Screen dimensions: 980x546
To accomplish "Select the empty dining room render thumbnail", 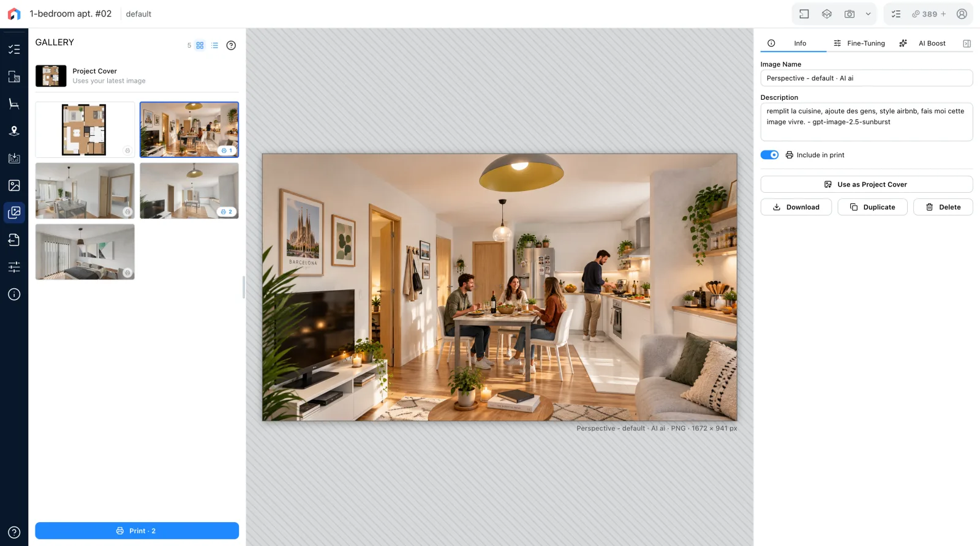I will point(85,190).
